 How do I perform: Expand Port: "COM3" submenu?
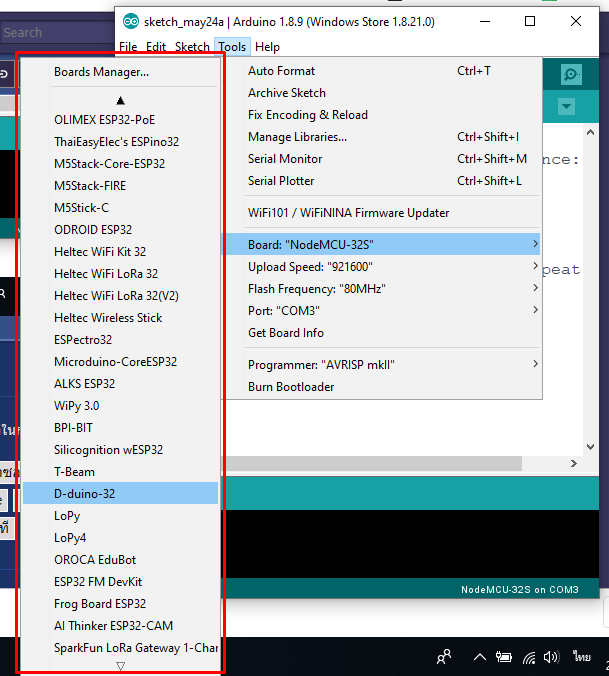point(383,310)
